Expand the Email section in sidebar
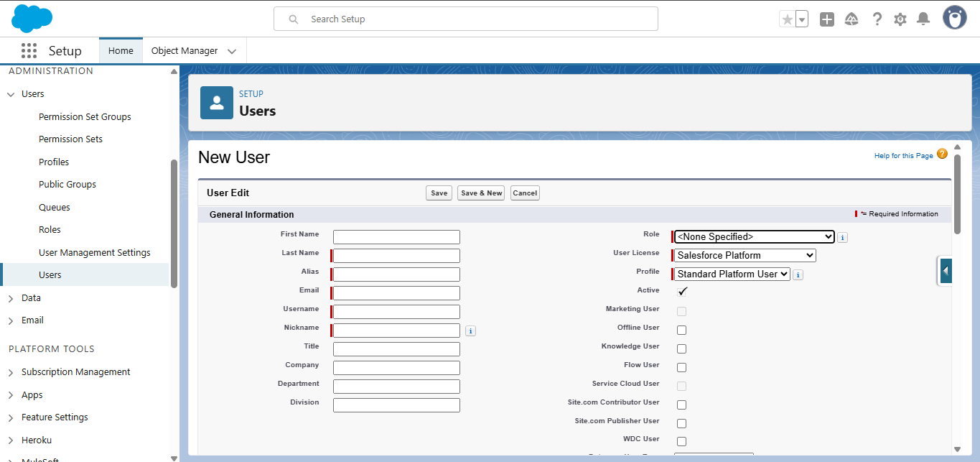The width and height of the screenshot is (980, 462). (x=11, y=320)
